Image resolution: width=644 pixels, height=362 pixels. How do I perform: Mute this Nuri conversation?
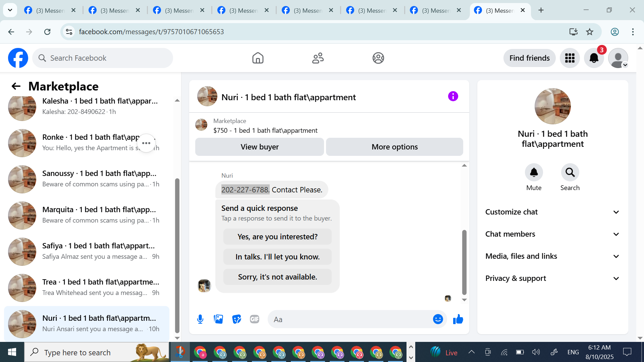click(534, 173)
